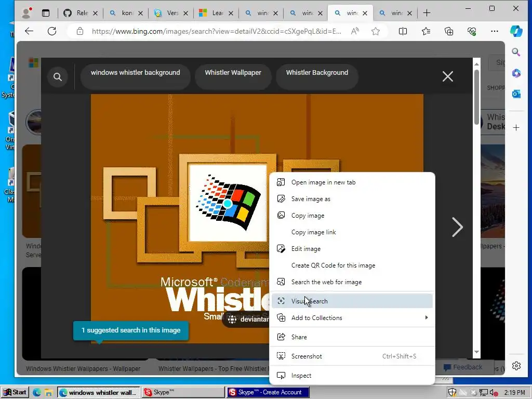
Task: Open Browser essentials heart icon
Action: pos(472,31)
